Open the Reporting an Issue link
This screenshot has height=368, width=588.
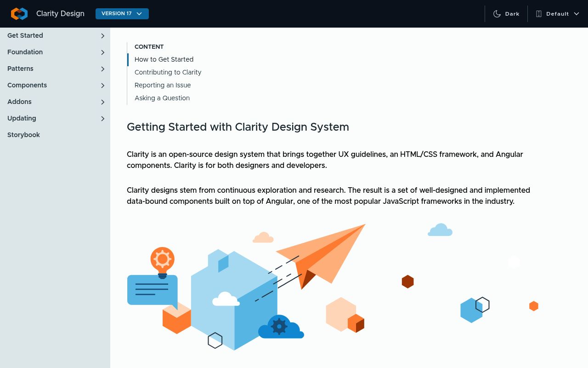click(163, 85)
